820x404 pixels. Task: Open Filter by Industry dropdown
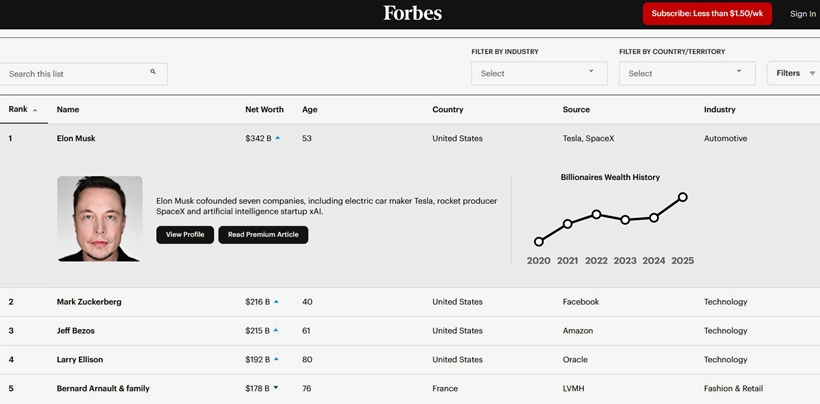click(x=539, y=73)
